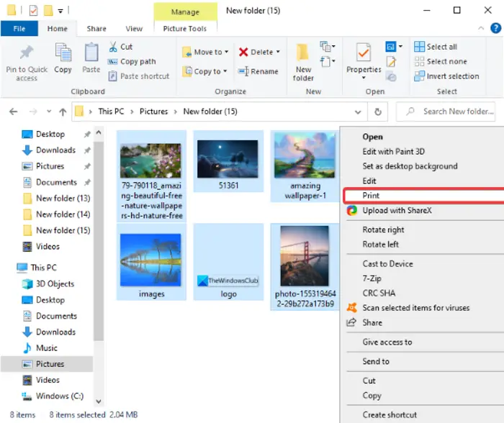Click the Refresh button

(378, 112)
